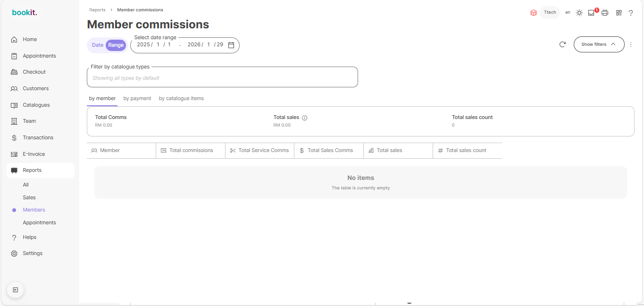Toggle the light/dark theme sun icon

pos(579,13)
